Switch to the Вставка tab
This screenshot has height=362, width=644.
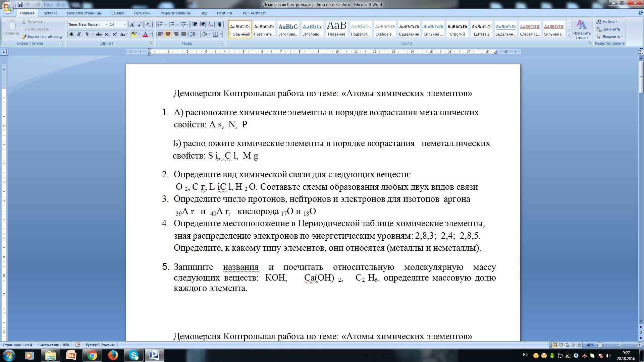coord(50,13)
